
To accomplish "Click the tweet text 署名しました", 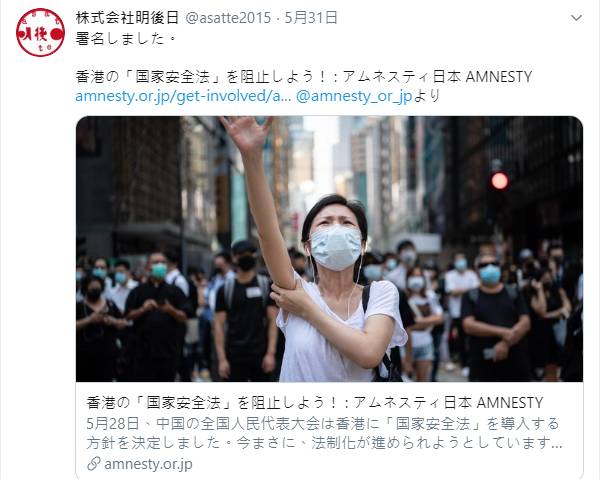I will 126,39.
